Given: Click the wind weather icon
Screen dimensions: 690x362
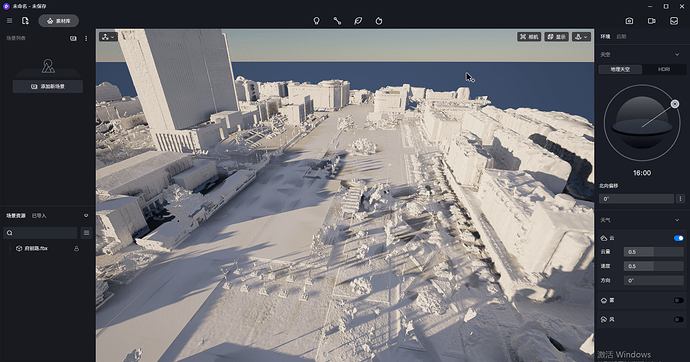Looking at the screenshot, I should [604, 319].
